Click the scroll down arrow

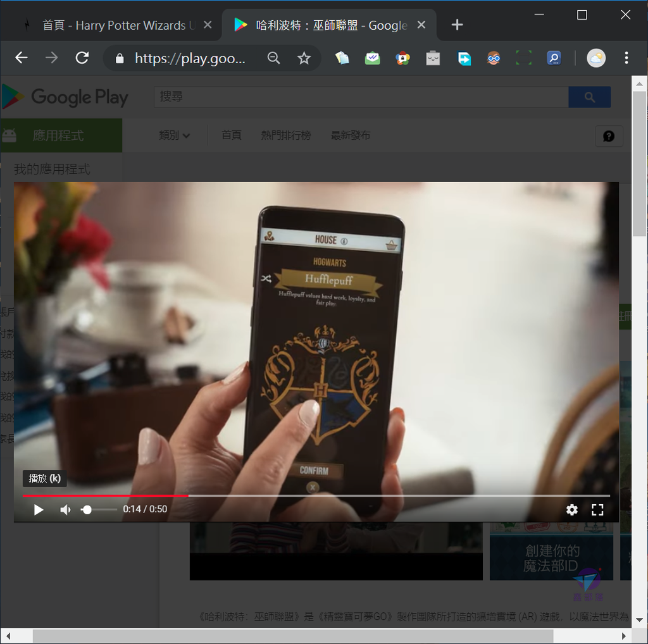tap(639, 620)
